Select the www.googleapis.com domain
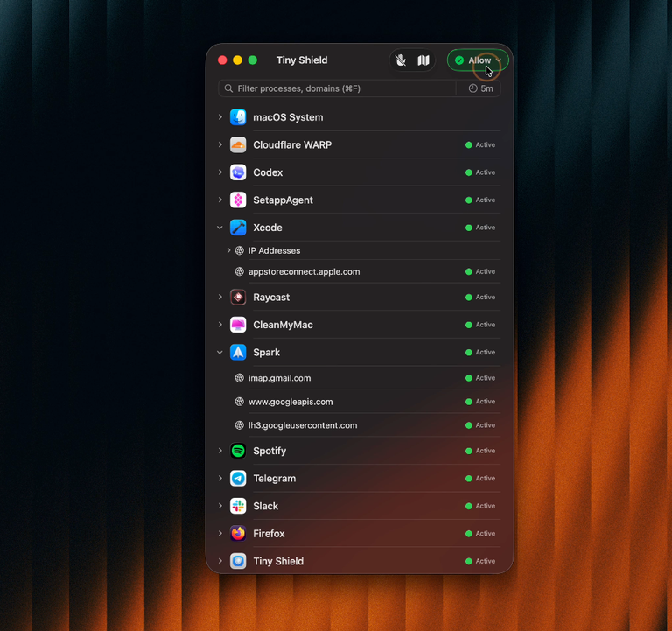Image resolution: width=672 pixels, height=631 pixels. [x=290, y=402]
